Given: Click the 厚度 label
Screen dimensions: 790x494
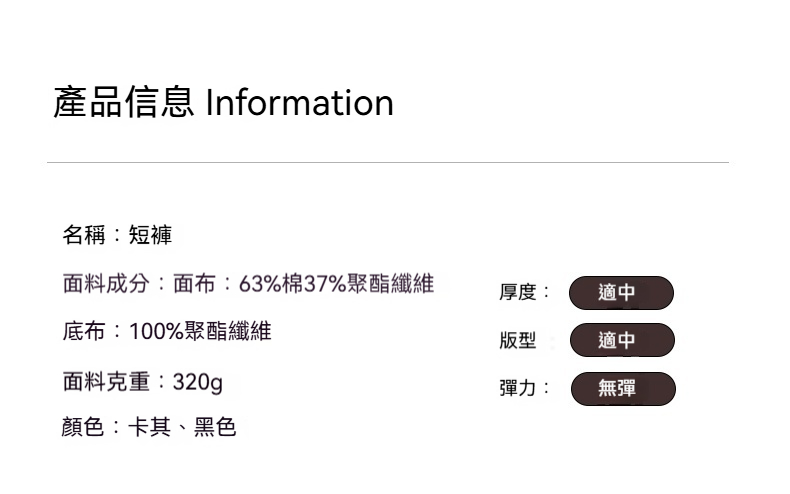Looking at the screenshot, I should [518, 292].
